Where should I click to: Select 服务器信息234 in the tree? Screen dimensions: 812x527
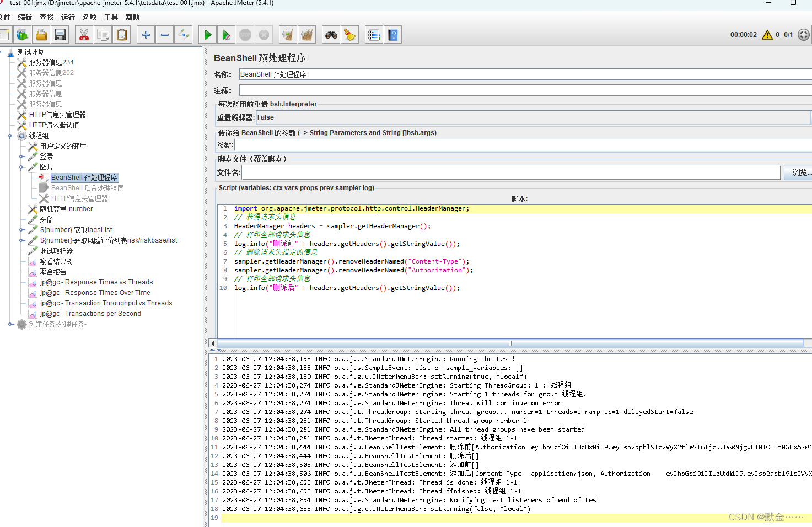point(51,62)
